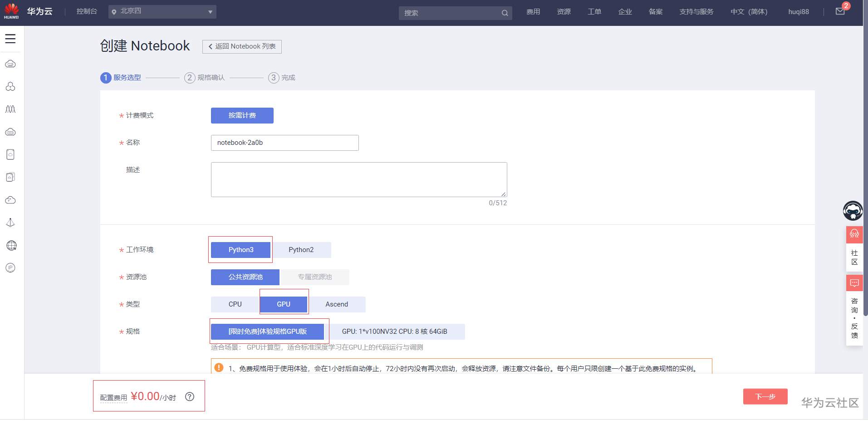Screen dimensions: 868x421
Task: Open the hamburger menu in the sidebar
Action: coord(10,39)
